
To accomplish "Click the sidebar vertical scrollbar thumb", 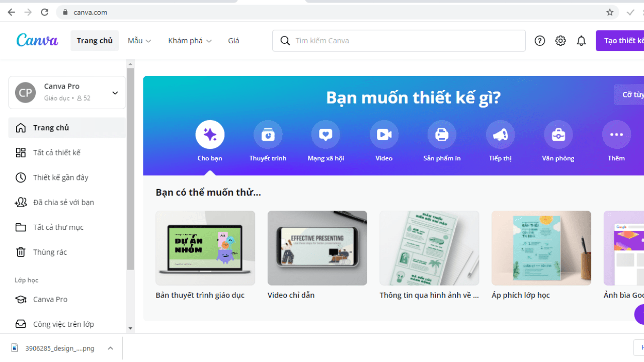I will pos(130,169).
